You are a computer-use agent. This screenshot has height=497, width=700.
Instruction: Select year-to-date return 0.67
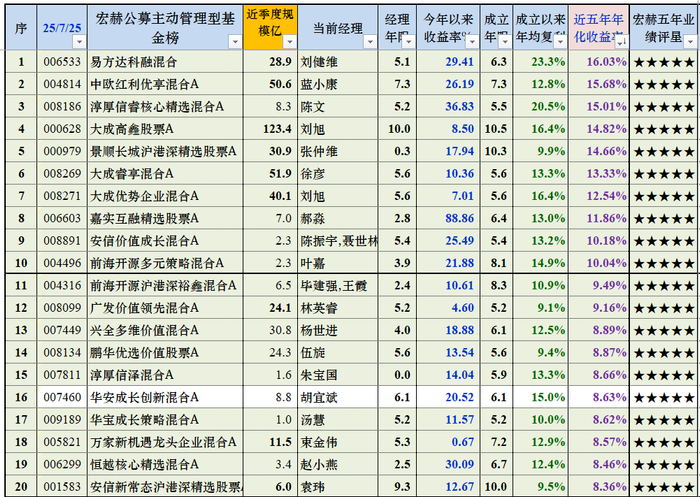point(462,442)
